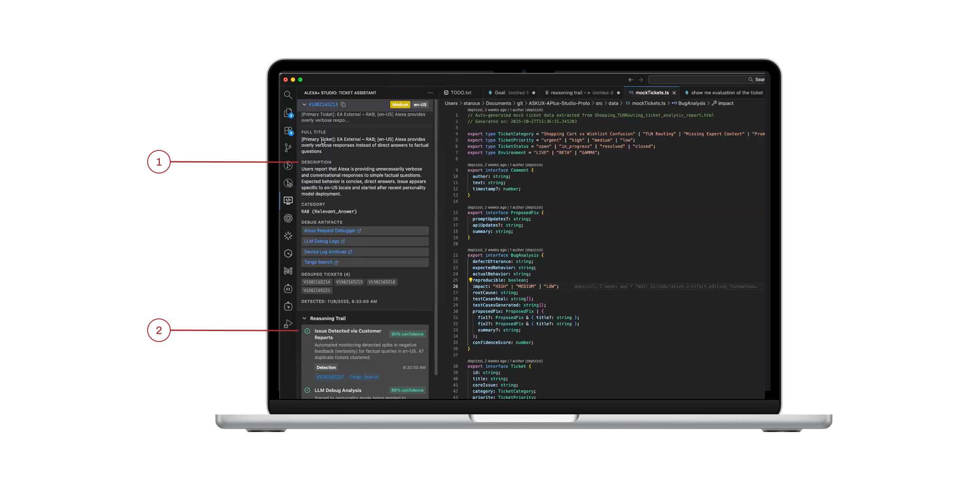Open the Search view in activity bar
The height and width of the screenshot is (490, 980).
288,95
